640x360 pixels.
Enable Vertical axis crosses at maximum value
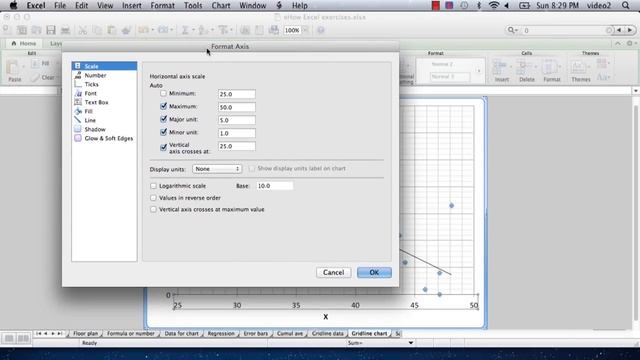click(153, 209)
